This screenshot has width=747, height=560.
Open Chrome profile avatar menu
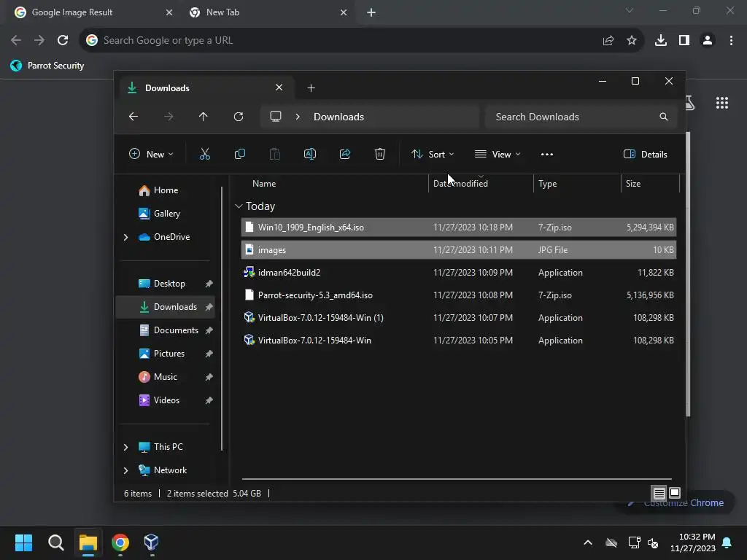[708, 41]
